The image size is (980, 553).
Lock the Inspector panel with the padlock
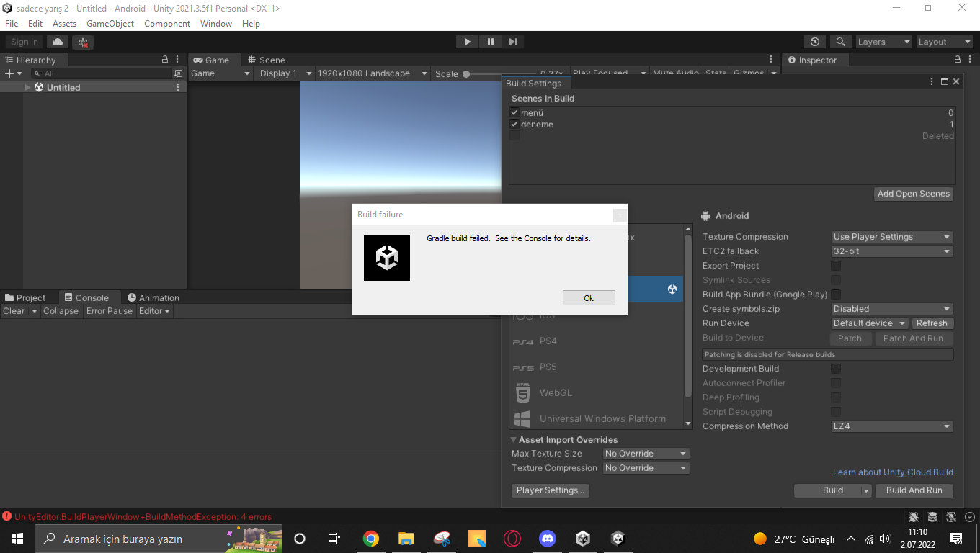click(x=958, y=60)
